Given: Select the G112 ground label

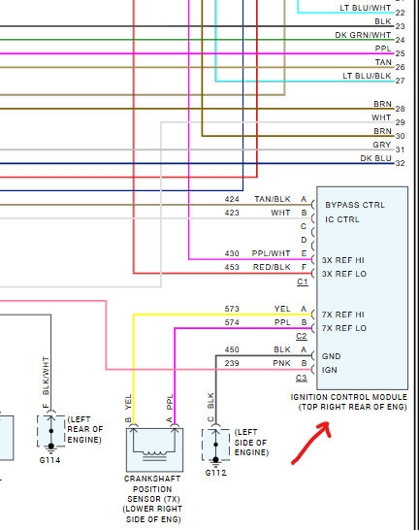Looking at the screenshot, I should click(x=215, y=473).
